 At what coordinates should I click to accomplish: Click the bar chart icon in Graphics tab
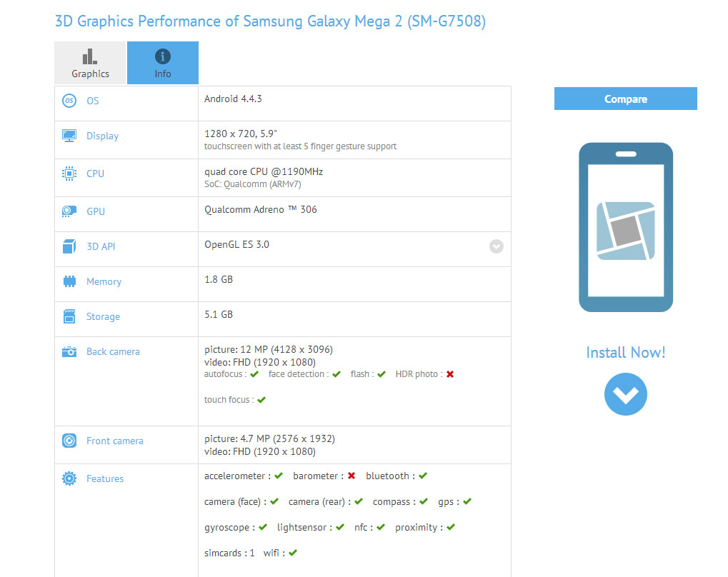89,56
